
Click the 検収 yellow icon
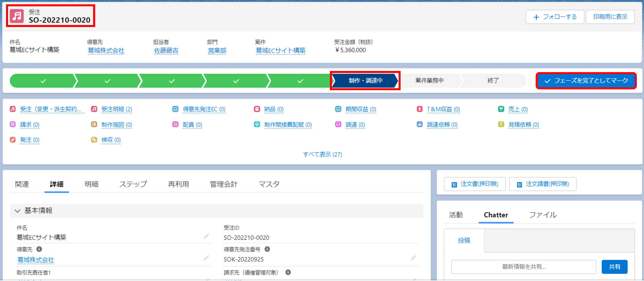point(94,140)
